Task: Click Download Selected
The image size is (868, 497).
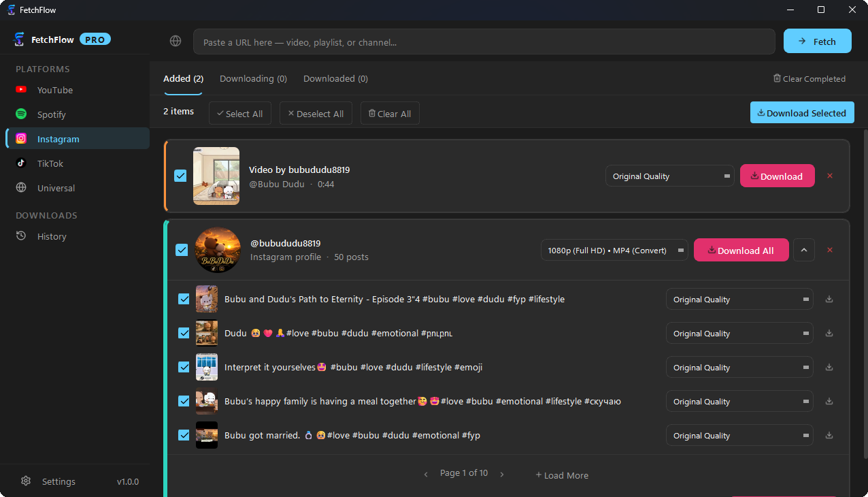Action: click(802, 113)
